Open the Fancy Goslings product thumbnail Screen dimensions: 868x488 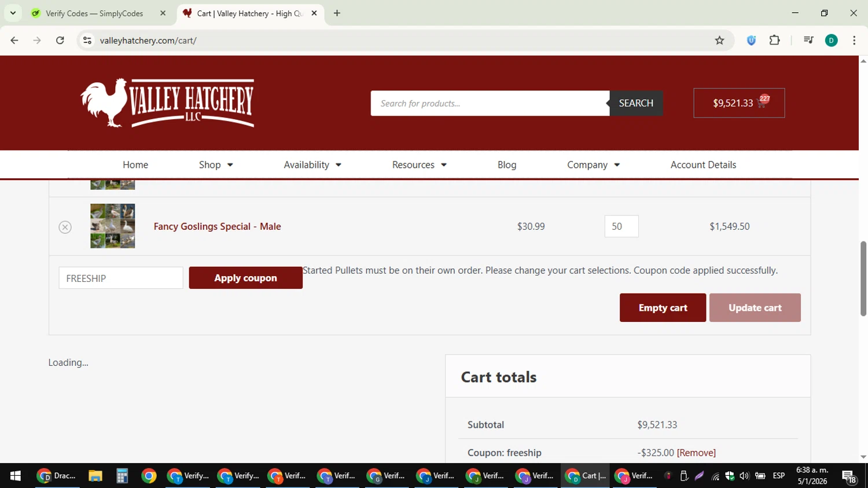(112, 226)
